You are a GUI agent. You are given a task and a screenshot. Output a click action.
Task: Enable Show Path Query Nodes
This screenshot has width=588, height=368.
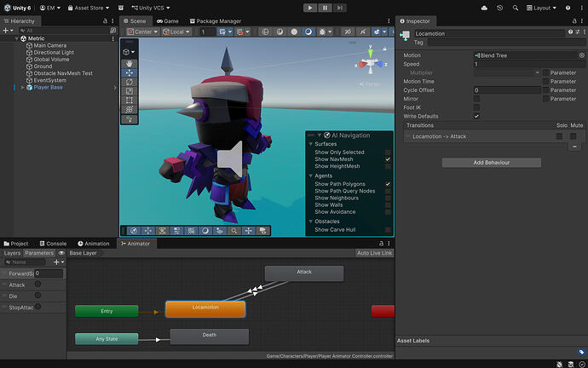pos(388,191)
